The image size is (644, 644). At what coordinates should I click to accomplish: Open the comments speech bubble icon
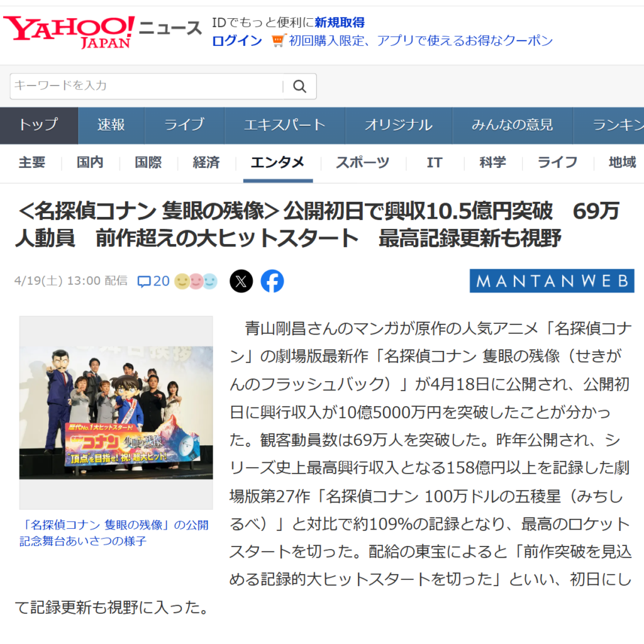(144, 281)
